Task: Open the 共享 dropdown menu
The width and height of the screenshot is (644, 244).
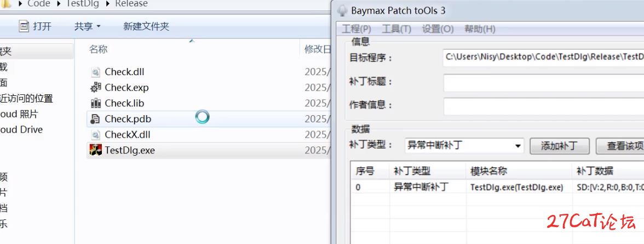Action: pyautogui.click(x=88, y=26)
